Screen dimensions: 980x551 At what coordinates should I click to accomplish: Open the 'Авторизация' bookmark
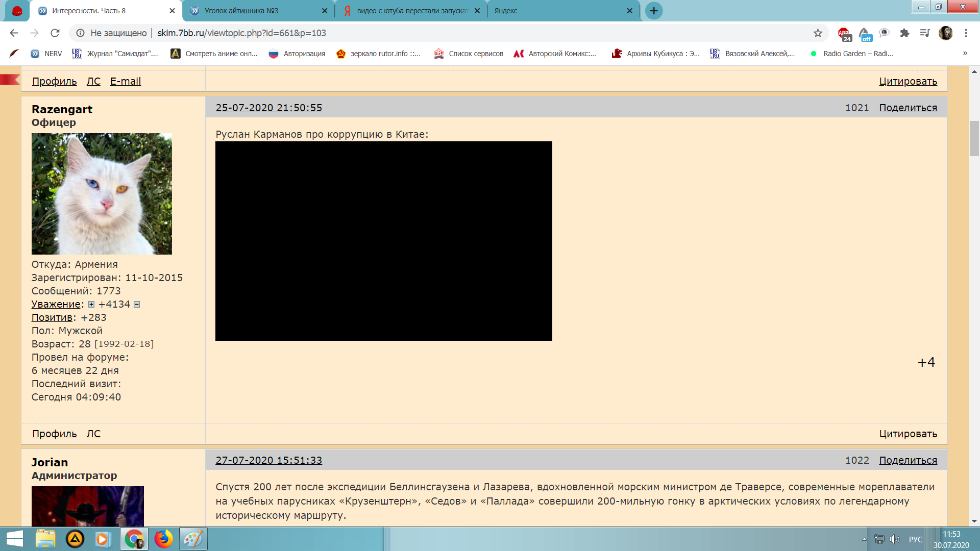coord(297,54)
